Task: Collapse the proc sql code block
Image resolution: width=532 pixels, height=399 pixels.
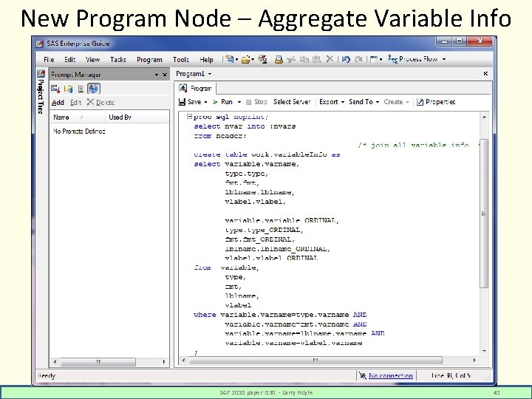Action: click(x=189, y=117)
